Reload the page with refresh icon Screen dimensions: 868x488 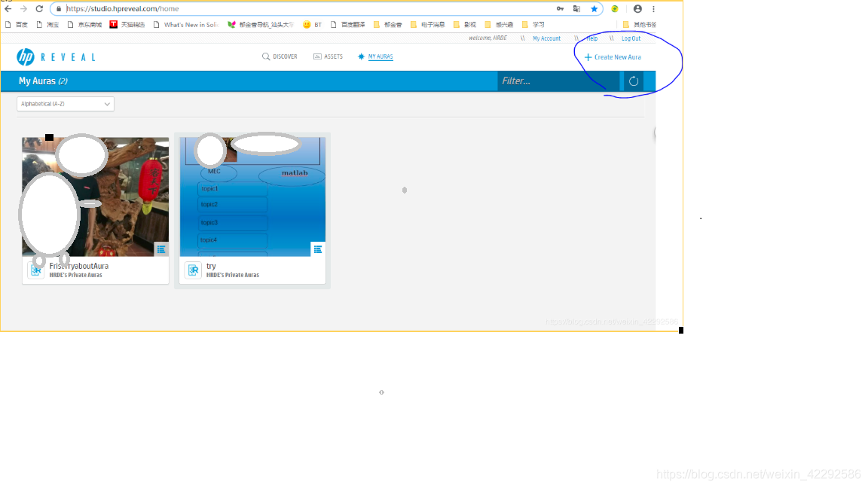point(39,9)
